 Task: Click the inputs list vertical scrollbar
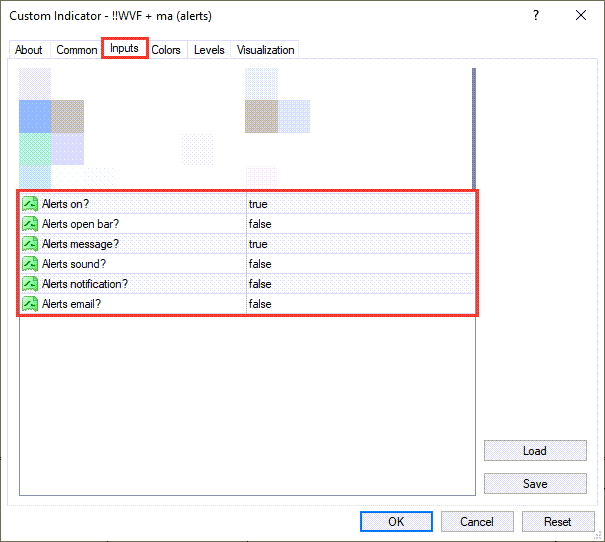point(474,130)
